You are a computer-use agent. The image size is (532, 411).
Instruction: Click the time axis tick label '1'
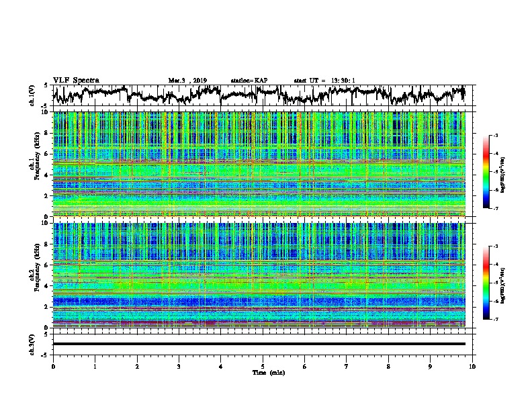point(95,367)
